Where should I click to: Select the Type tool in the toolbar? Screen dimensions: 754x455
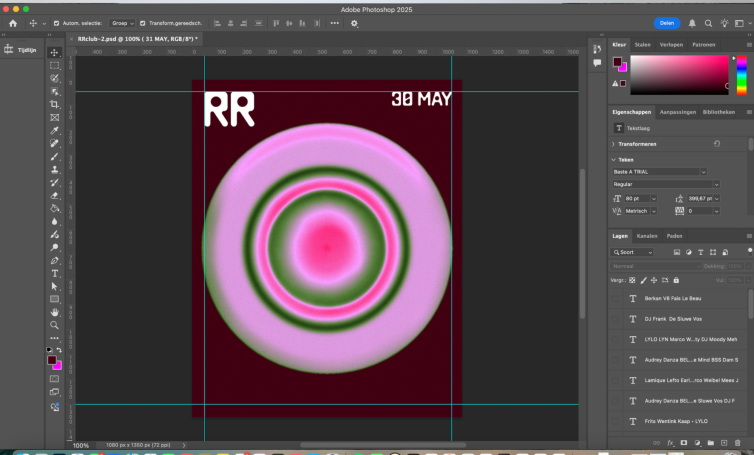click(x=55, y=273)
